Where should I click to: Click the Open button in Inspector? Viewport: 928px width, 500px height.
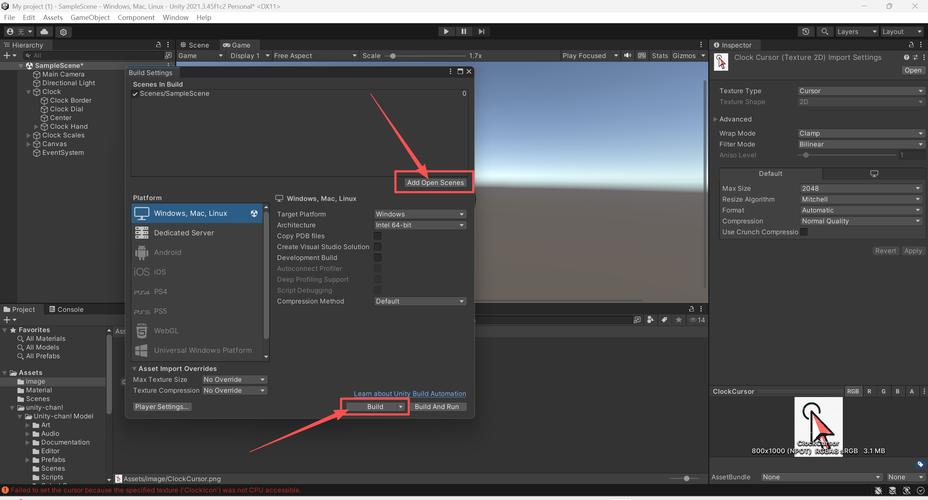pos(913,70)
